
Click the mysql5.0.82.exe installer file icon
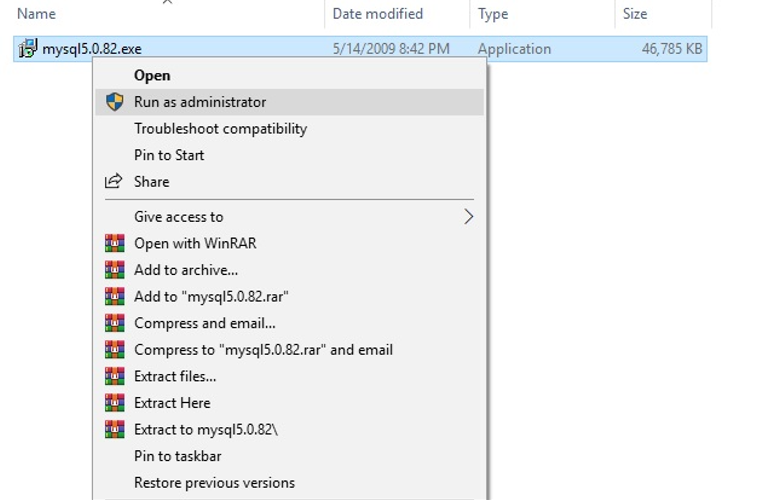coord(27,48)
